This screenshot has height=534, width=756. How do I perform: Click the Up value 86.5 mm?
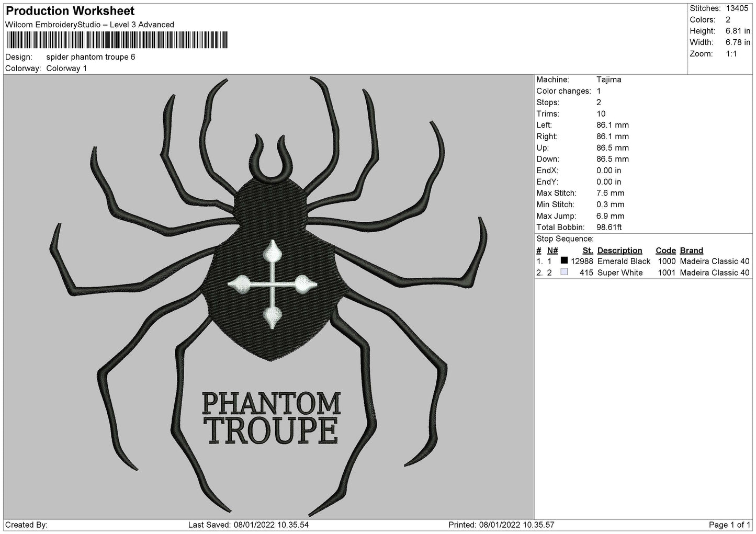coord(613,148)
